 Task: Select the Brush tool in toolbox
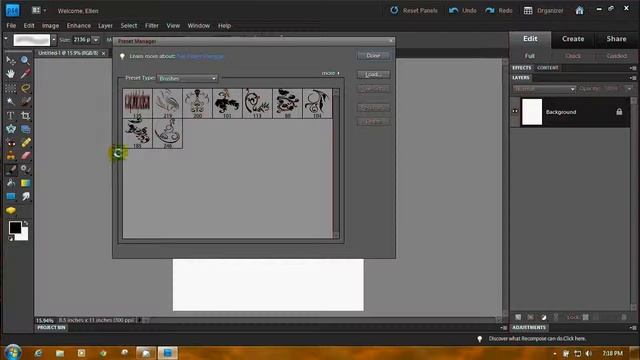11,169
